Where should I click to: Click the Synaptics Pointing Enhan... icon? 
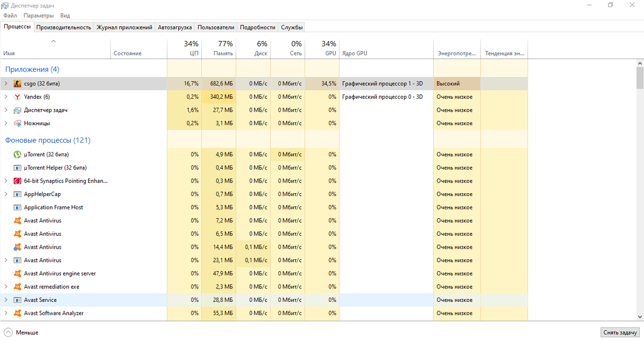click(x=17, y=181)
